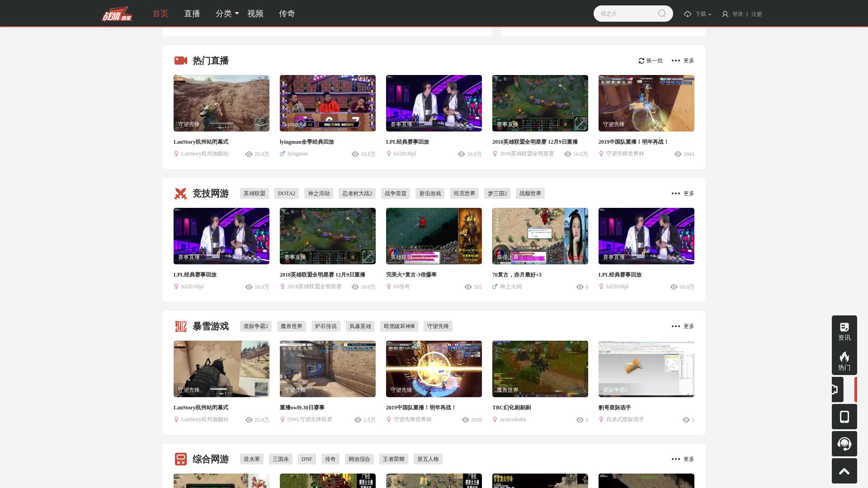
Task: Click the 热门直播 camera icon
Action: [x=181, y=61]
